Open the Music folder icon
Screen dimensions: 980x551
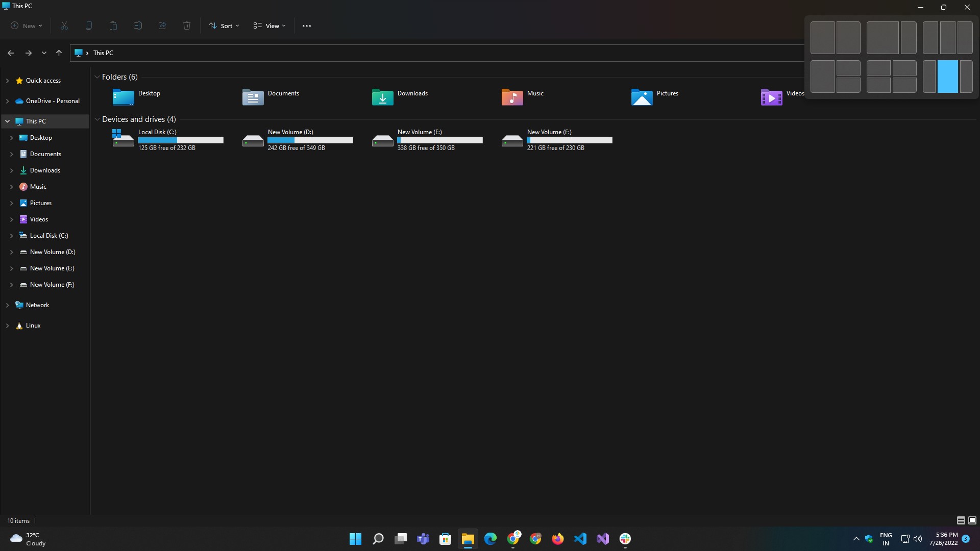(512, 97)
